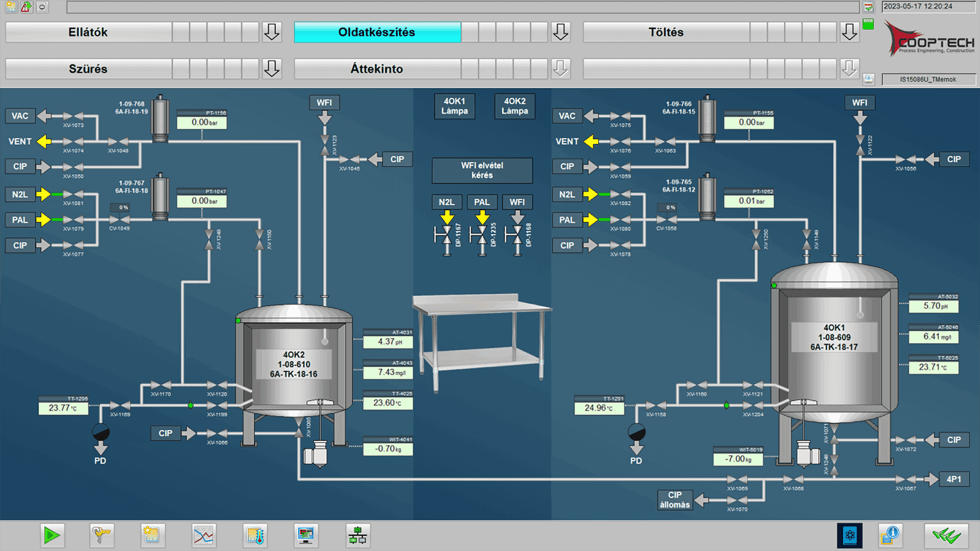Expand the Oldatkészítés dropdown arrow

click(560, 32)
